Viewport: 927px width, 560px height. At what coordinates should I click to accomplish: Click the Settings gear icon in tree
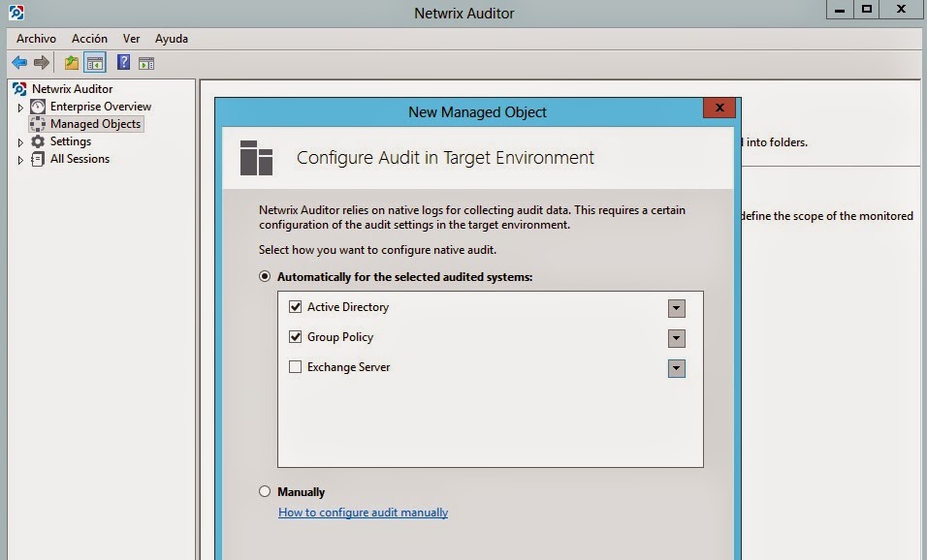tap(38, 141)
